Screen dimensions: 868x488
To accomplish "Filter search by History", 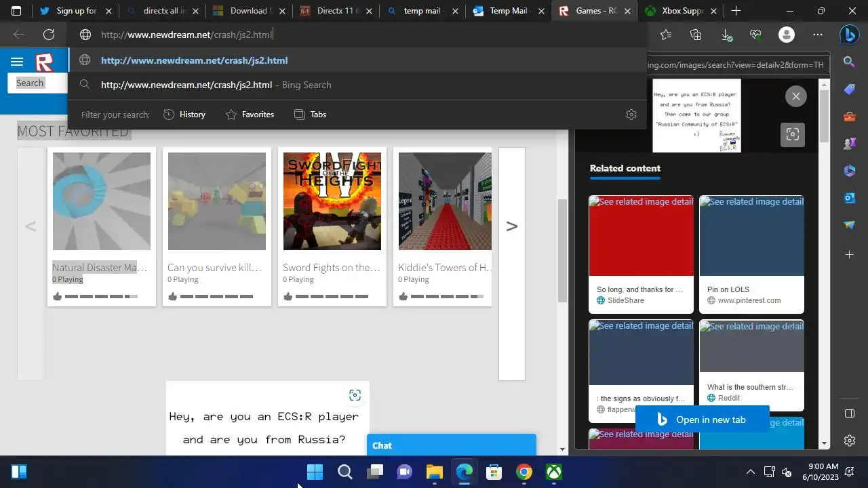I will (x=184, y=115).
